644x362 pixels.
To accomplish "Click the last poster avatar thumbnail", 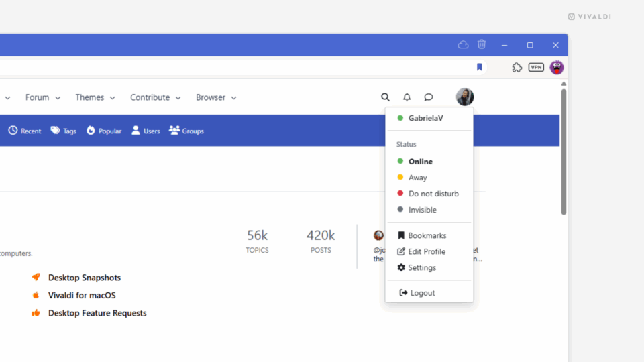I will pyautogui.click(x=378, y=235).
